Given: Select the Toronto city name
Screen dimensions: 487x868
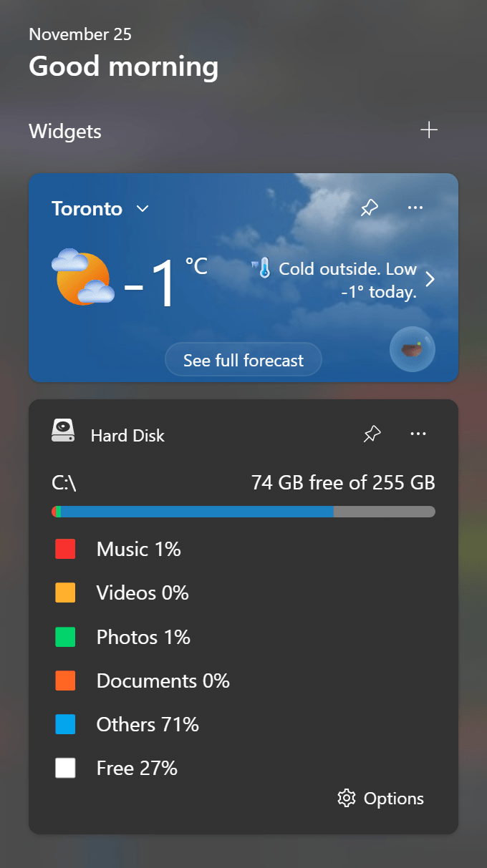Looking at the screenshot, I should [87, 208].
